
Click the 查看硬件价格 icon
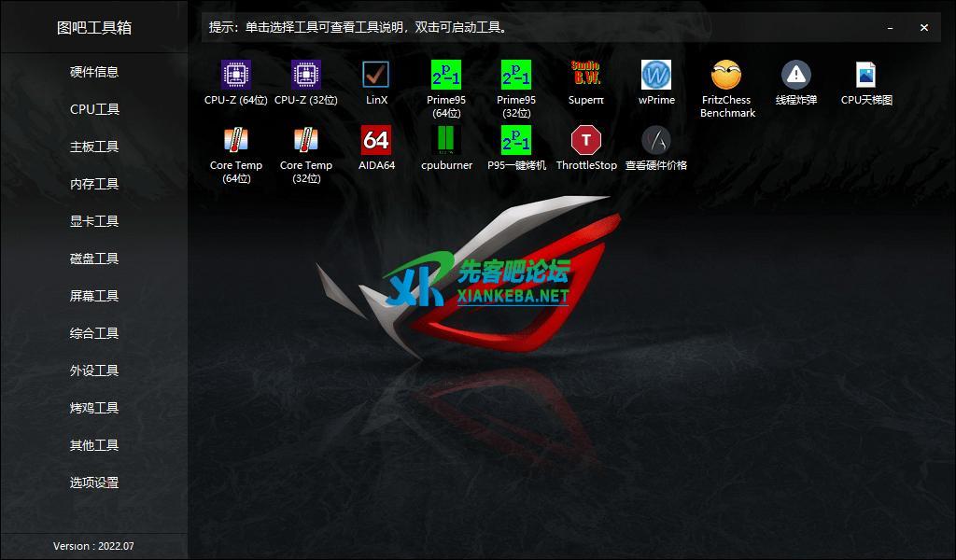point(656,140)
